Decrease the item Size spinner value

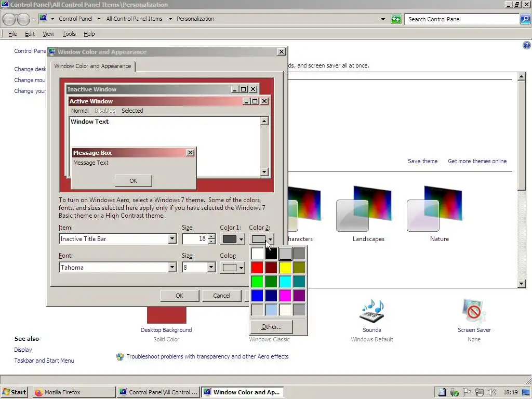click(x=212, y=241)
